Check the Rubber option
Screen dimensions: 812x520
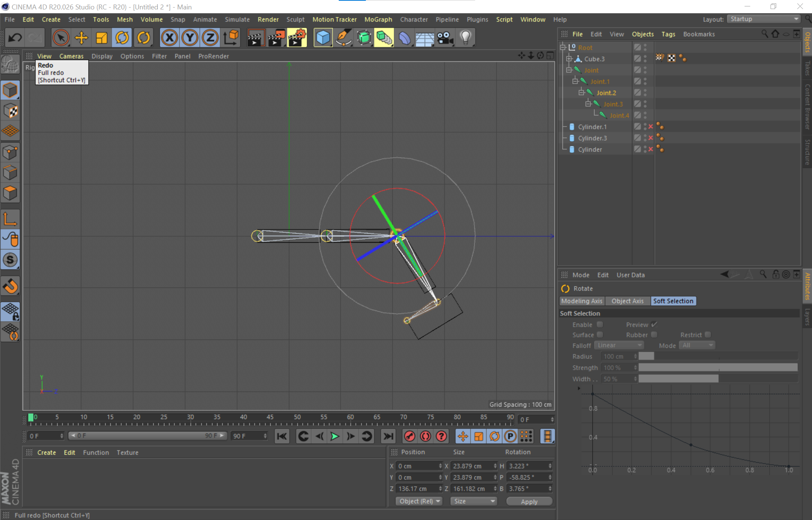coord(654,335)
